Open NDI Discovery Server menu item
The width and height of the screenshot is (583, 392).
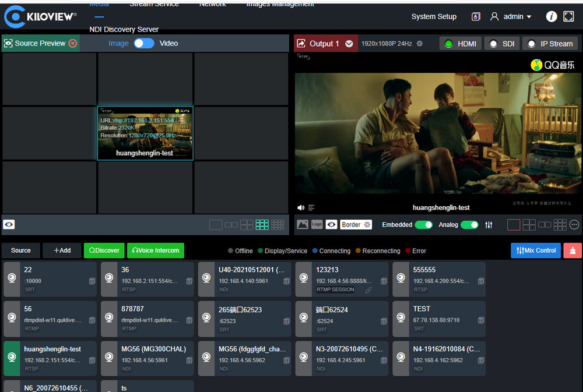coord(124,30)
